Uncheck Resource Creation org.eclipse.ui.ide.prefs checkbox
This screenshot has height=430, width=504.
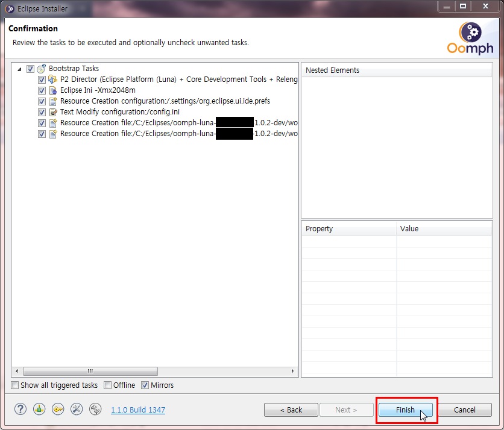pos(42,102)
